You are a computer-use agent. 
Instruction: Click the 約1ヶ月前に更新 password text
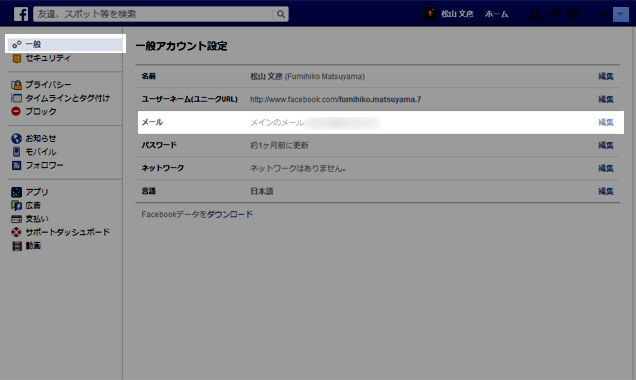click(x=279, y=145)
